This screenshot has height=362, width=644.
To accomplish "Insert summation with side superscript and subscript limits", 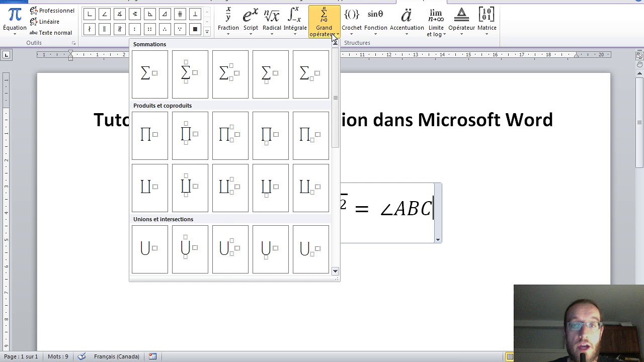I will tap(230, 74).
